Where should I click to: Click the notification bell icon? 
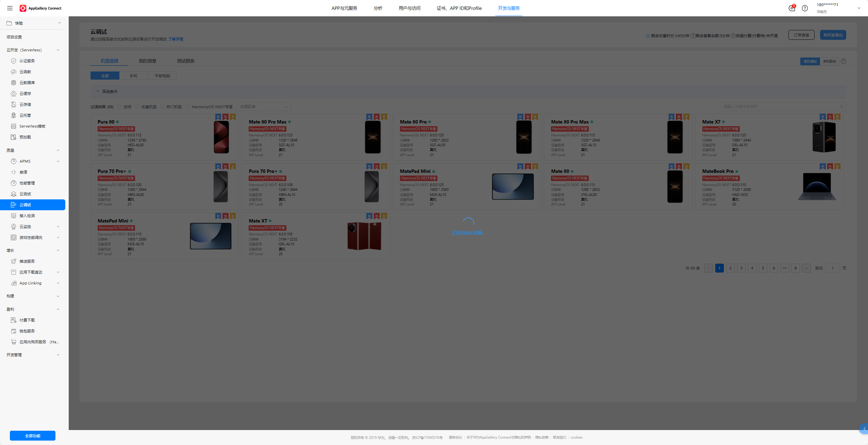(x=791, y=8)
